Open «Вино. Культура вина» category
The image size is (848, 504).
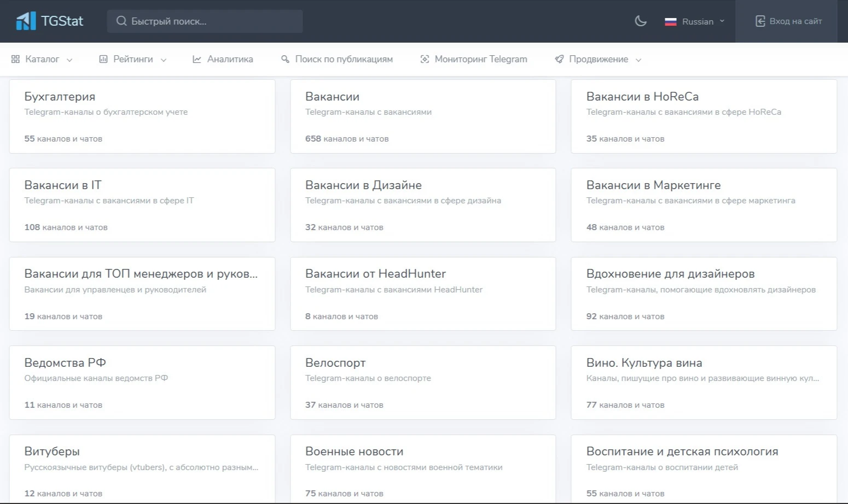click(x=704, y=383)
